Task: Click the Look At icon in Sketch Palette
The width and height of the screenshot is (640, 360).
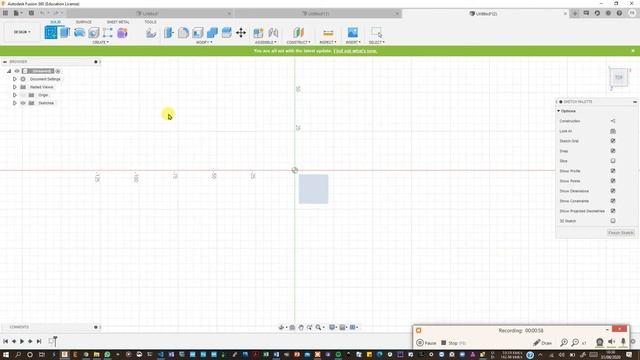Action: 613,131
